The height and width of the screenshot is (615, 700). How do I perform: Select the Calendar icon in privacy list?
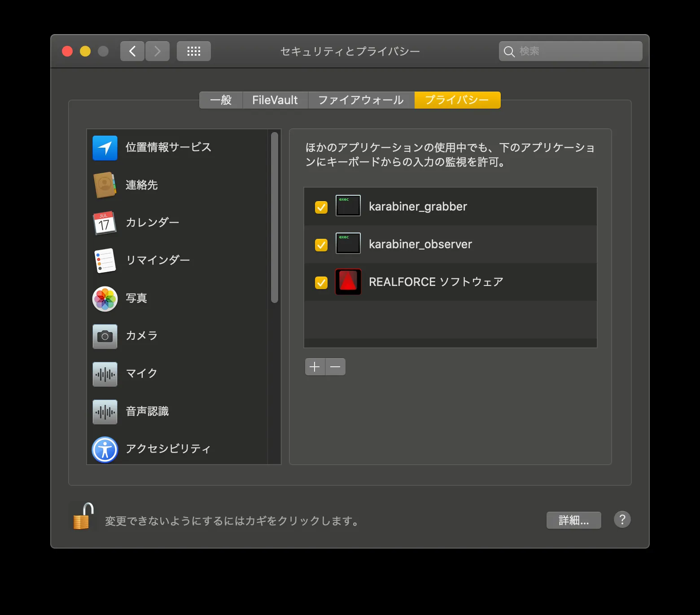pyautogui.click(x=105, y=223)
